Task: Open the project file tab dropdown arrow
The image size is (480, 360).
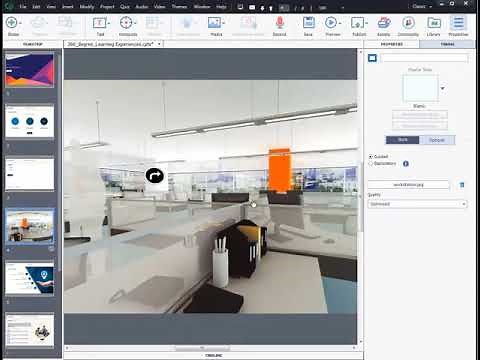Action: pos(159,44)
